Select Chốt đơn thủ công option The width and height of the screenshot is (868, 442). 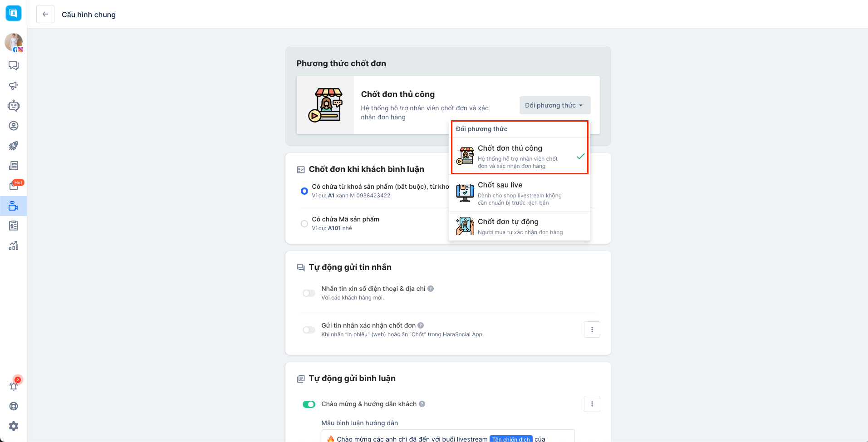pos(520,156)
